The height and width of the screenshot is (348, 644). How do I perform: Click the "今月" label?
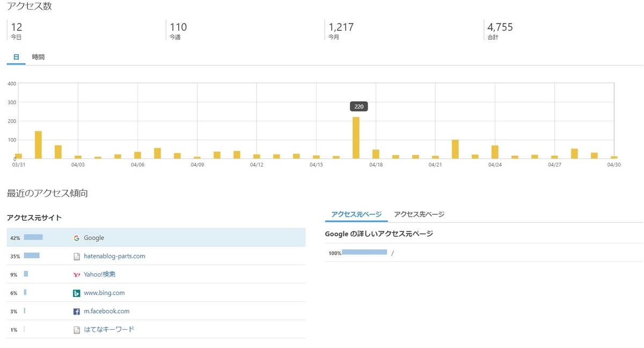click(x=334, y=38)
